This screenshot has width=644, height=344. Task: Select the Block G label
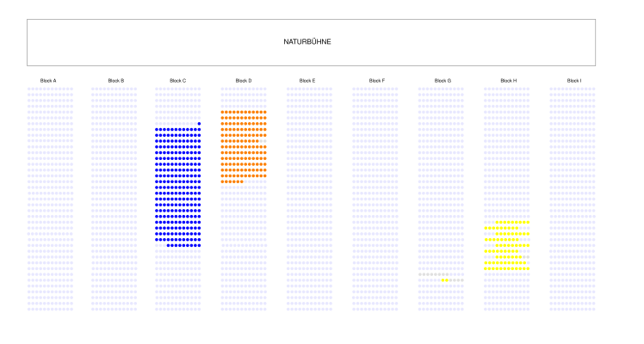tap(443, 81)
